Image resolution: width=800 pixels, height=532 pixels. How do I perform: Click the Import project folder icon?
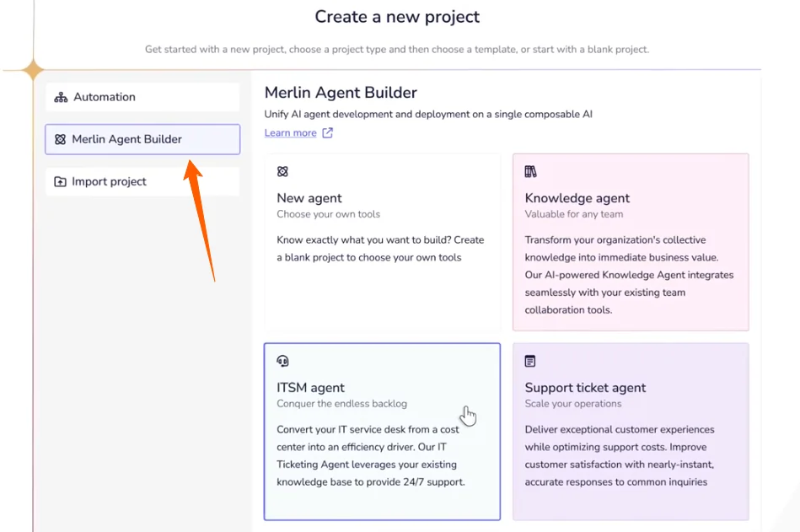[x=61, y=182]
